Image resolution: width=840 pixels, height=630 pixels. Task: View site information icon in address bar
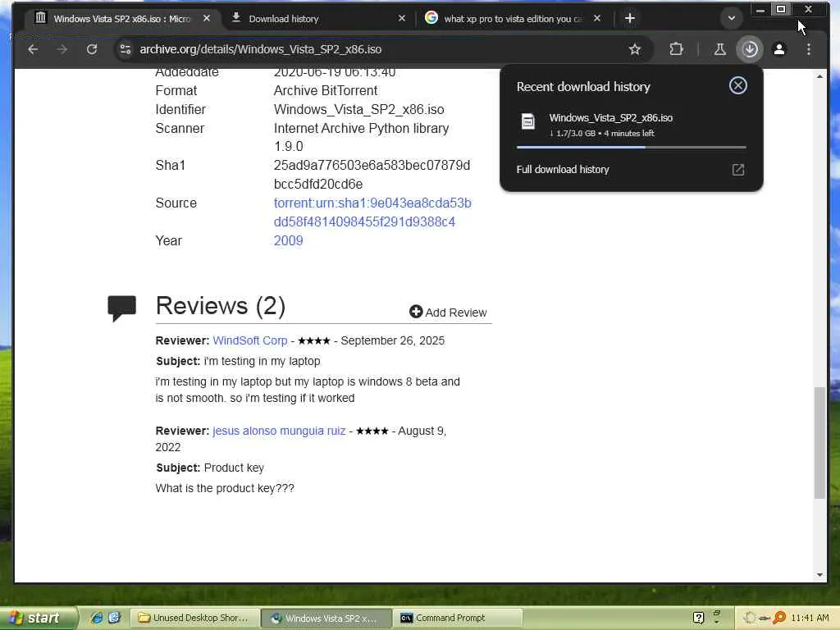tap(126, 49)
